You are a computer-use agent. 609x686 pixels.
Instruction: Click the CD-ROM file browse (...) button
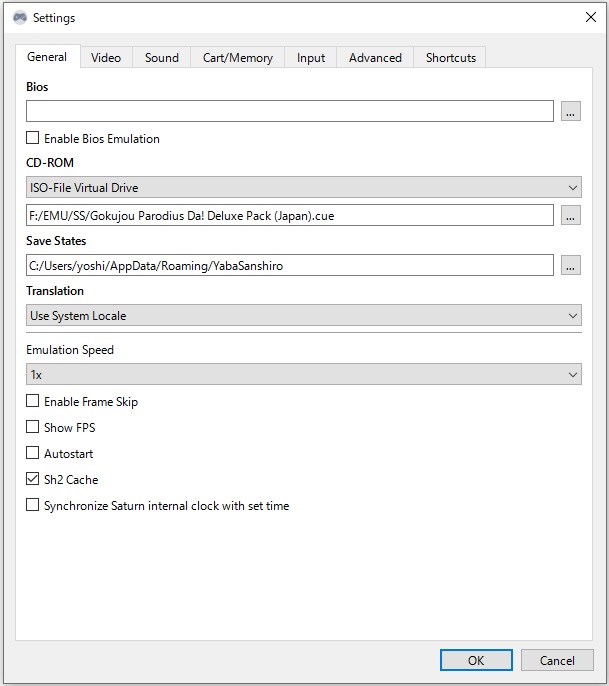571,215
